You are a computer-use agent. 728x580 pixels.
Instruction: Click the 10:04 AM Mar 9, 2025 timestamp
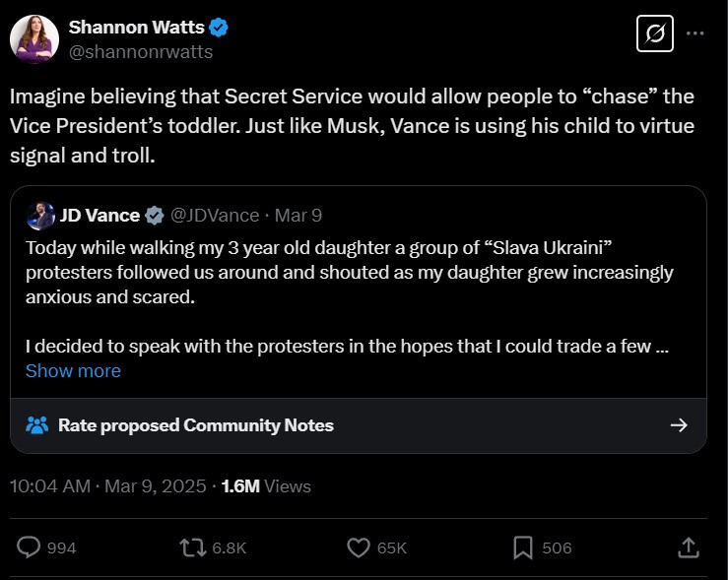pos(107,486)
